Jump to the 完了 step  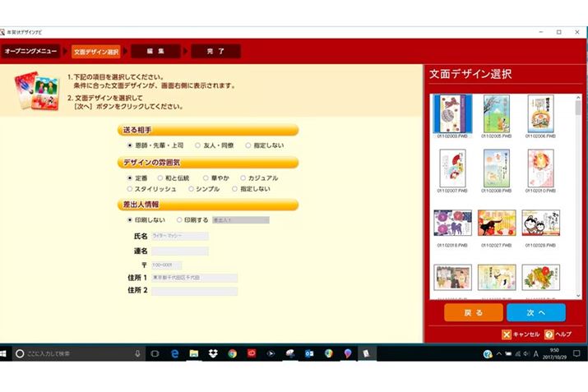click(x=215, y=51)
